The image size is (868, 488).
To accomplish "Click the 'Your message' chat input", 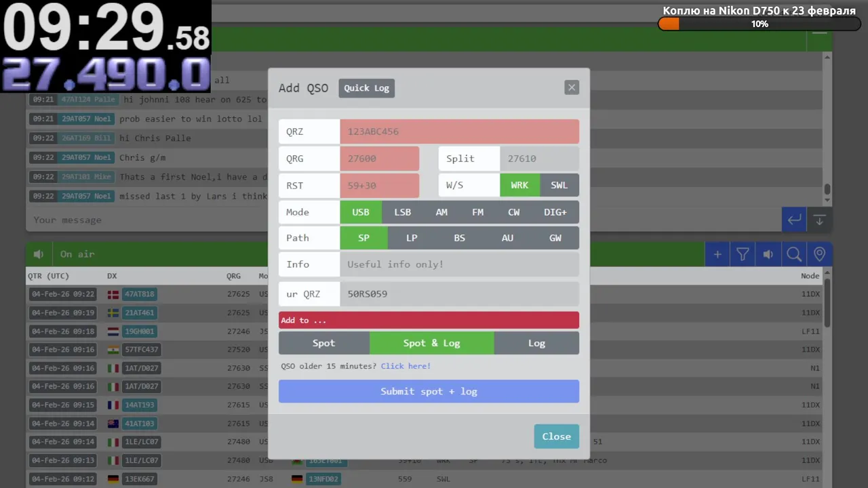I will coord(403,220).
